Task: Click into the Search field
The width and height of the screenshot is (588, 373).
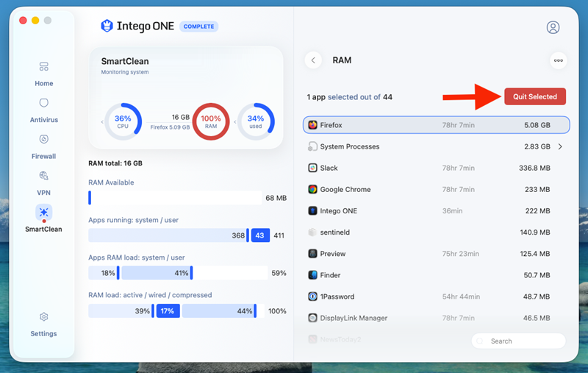Action: click(518, 341)
